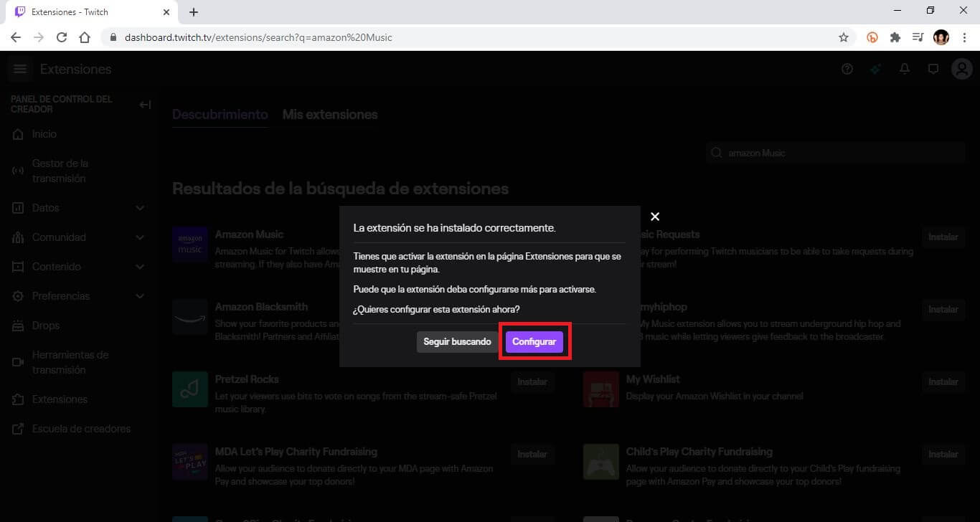980x522 pixels.
Task: Click Child's Play Charity Fundraising icon
Action: coord(601,462)
